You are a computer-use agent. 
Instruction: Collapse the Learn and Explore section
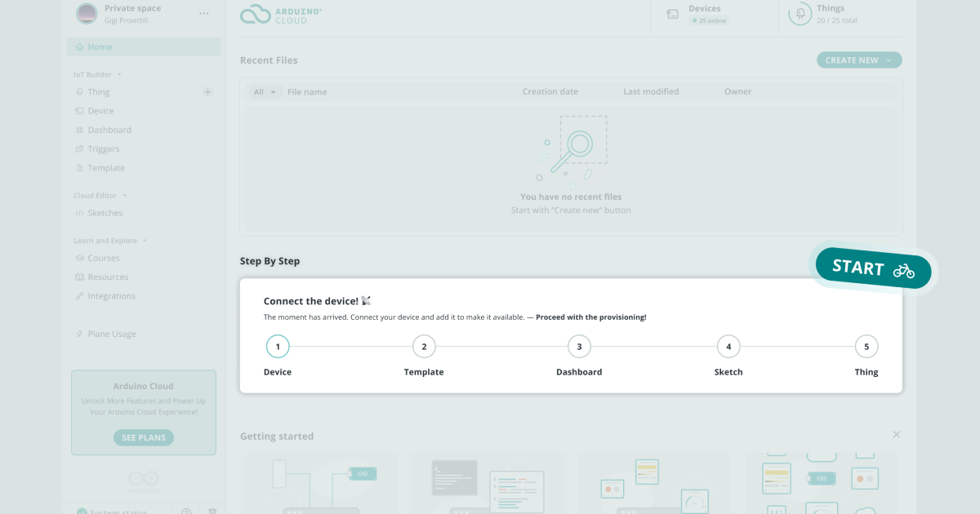[x=145, y=241]
